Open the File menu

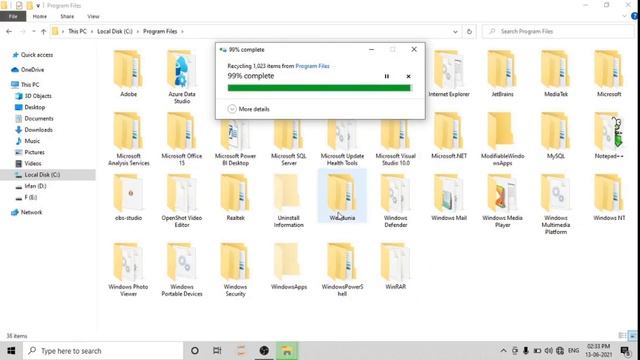pos(13,16)
